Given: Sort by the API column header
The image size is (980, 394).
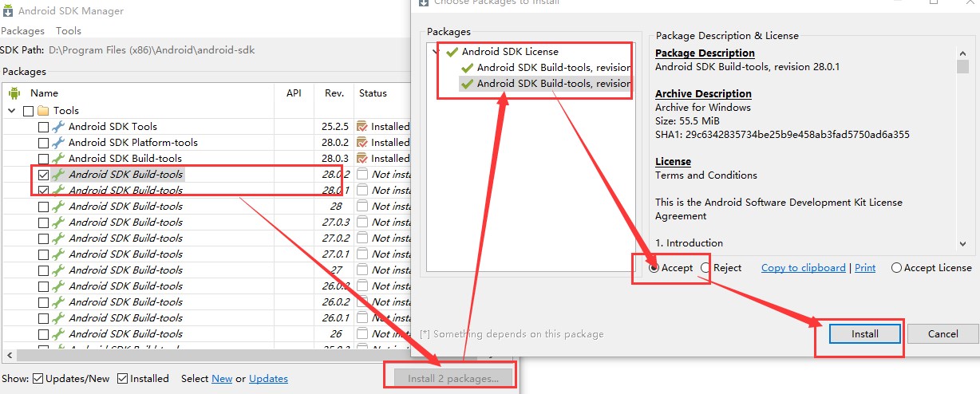Looking at the screenshot, I should pyautogui.click(x=294, y=93).
